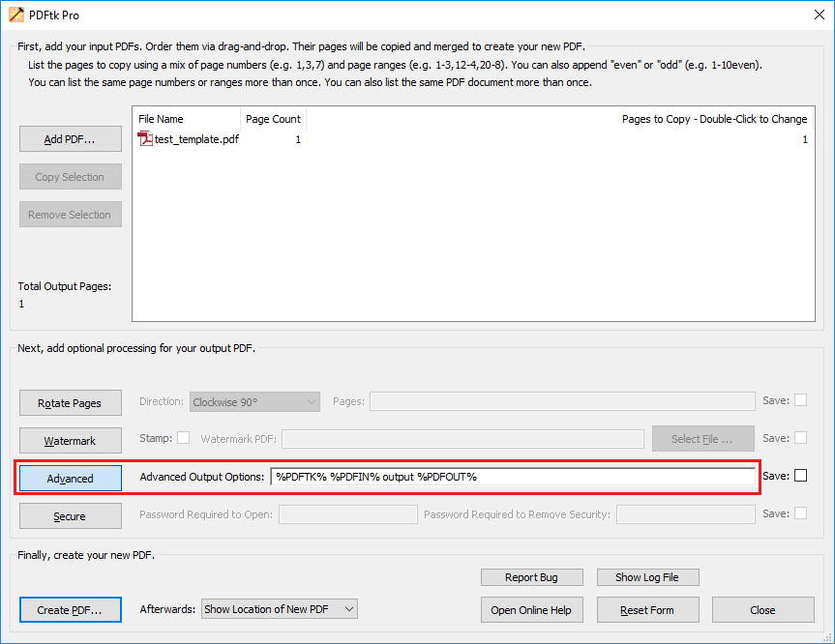Screen dimensions: 835x644
Task: Click the Watermark button
Action: click(x=71, y=441)
